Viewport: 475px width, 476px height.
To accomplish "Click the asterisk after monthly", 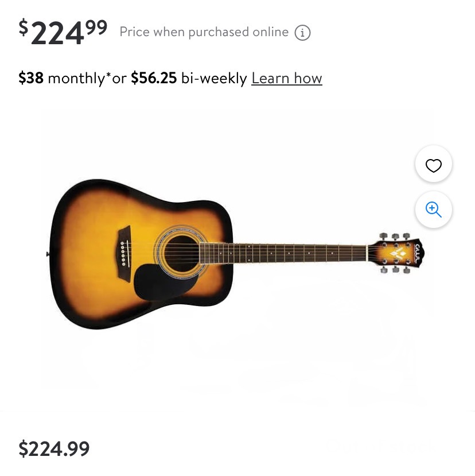I will point(108,75).
